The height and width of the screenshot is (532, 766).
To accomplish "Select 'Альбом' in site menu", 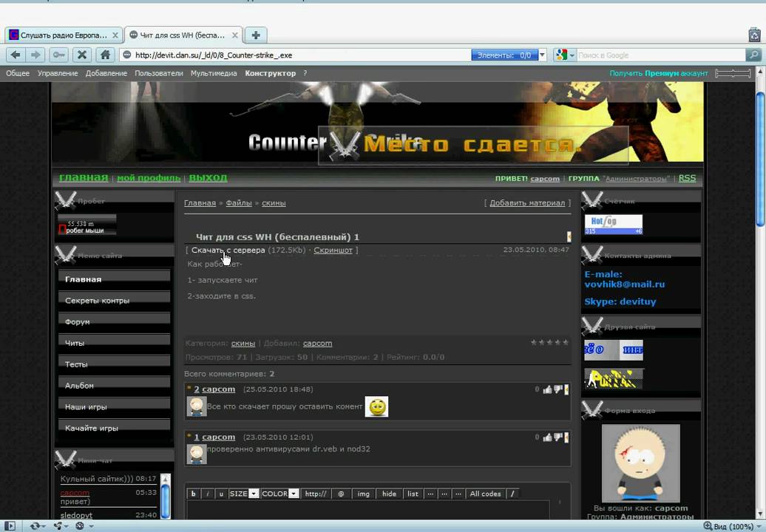I will coord(114,386).
